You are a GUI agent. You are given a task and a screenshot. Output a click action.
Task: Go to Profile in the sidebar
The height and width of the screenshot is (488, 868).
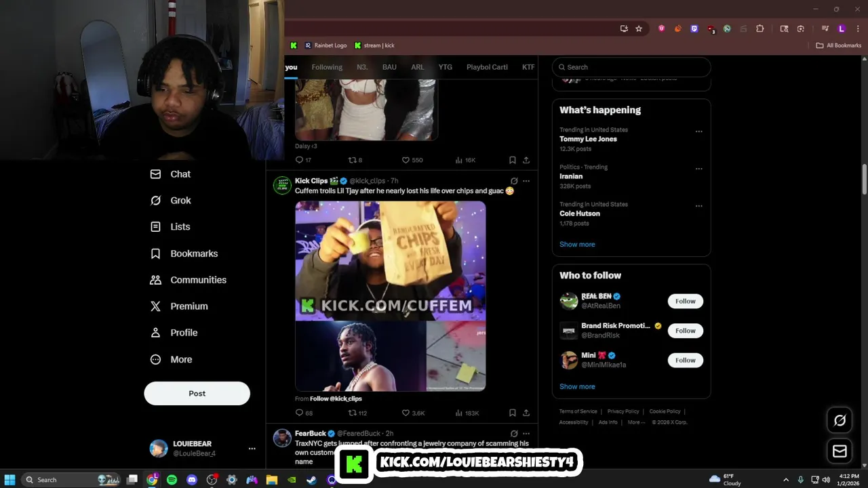(x=173, y=333)
